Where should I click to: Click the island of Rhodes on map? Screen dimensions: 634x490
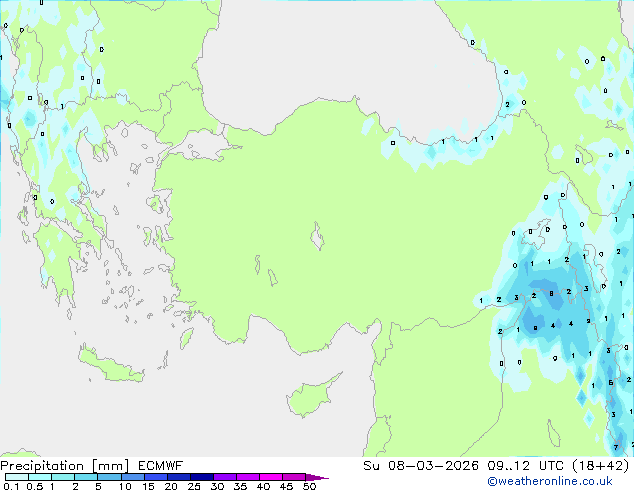(186, 338)
